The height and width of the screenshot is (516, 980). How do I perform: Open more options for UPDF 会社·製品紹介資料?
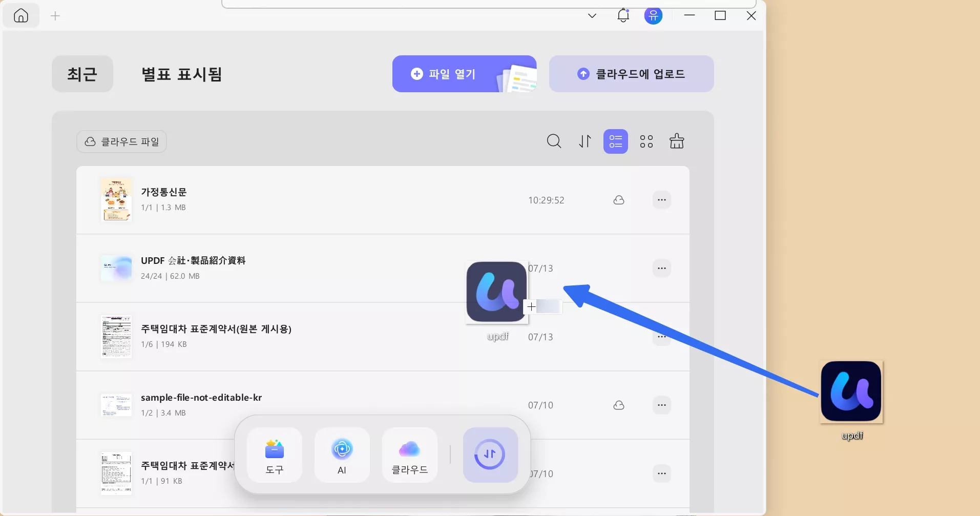[x=662, y=268]
